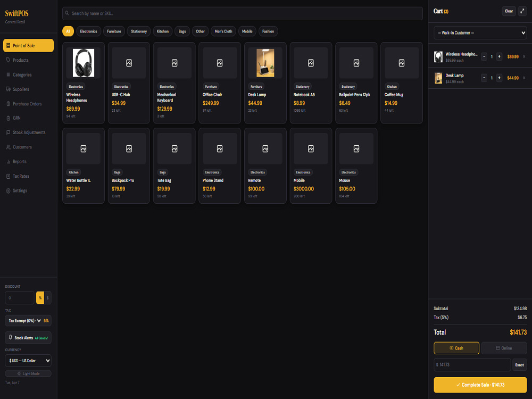Open the Stock Alerts indicator
This screenshot has height=399, width=532.
pyautogui.click(x=28, y=338)
